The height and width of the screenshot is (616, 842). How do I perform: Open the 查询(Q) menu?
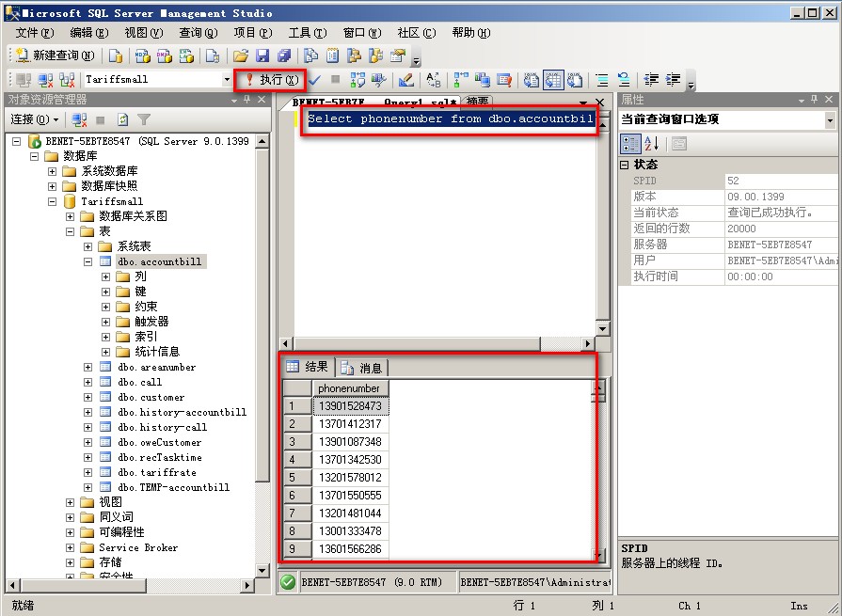[x=199, y=33]
